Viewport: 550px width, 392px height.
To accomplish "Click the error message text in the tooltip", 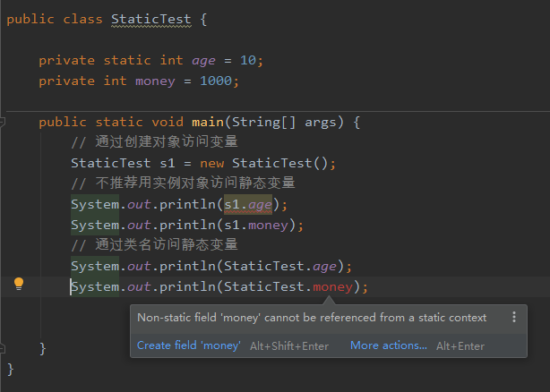I will 312,317.
